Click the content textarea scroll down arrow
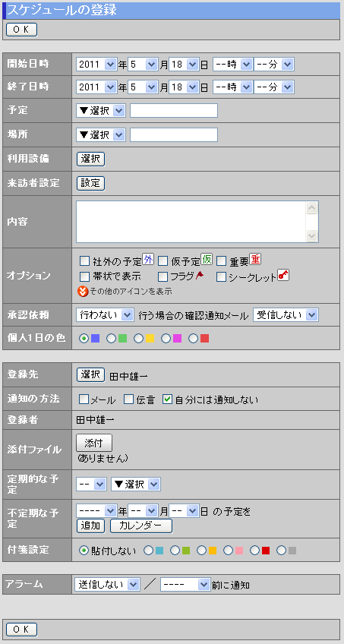This screenshot has height=644, width=344. coord(311,235)
